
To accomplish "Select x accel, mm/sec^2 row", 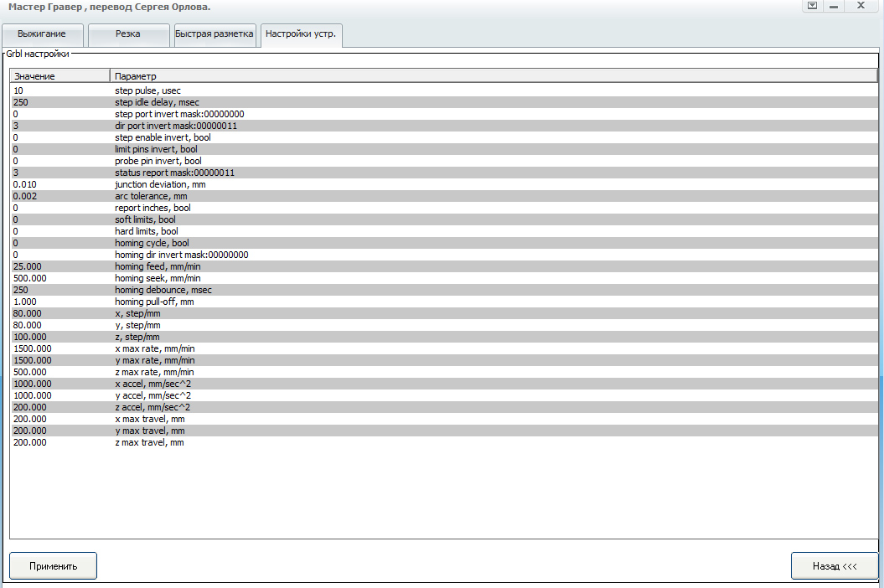I will click(x=444, y=384).
